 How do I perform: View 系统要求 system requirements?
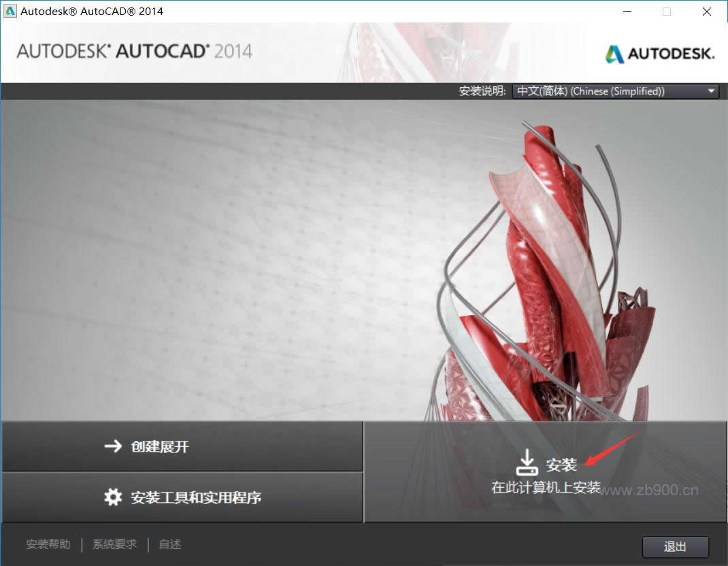click(113, 544)
